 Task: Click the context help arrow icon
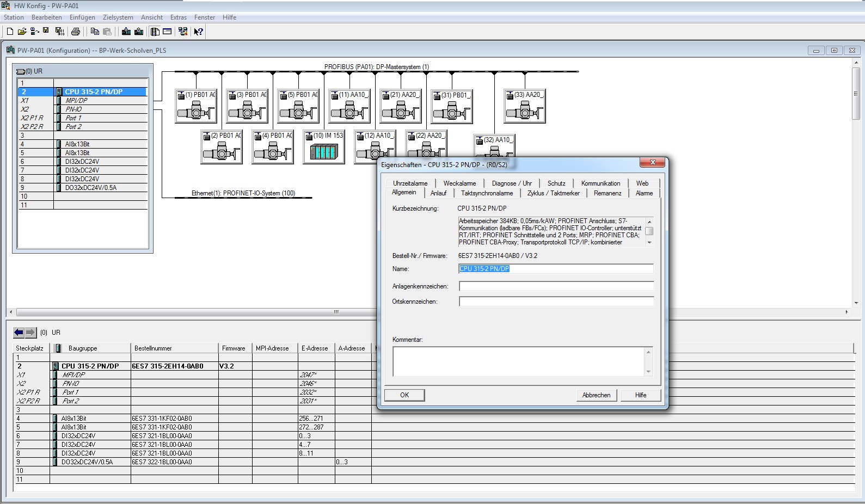pyautogui.click(x=199, y=32)
